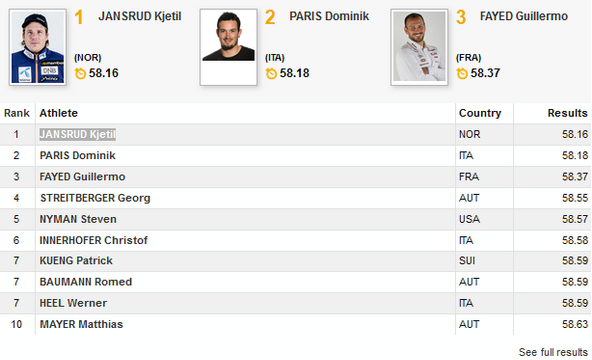Image resolution: width=592 pixels, height=360 pixels.
Task: Click the See full results link
Action: [x=553, y=352]
